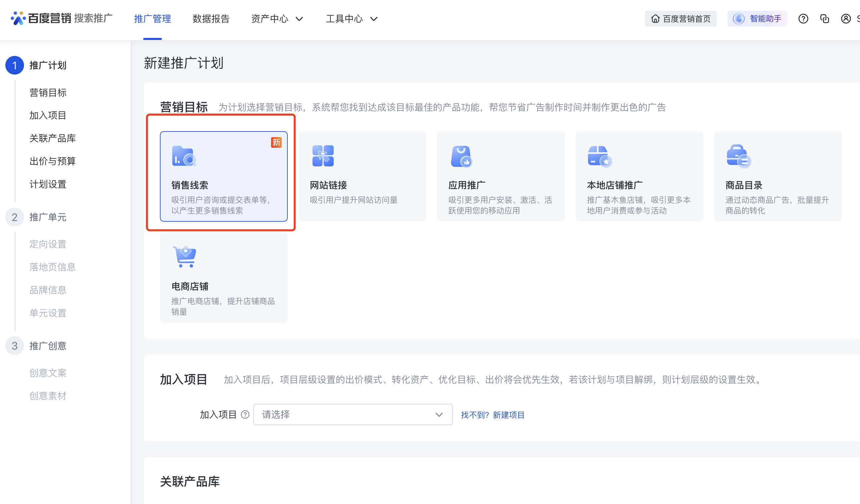Image resolution: width=860 pixels, height=504 pixels.
Task: Click the 营销目标 section heading
Action: click(x=184, y=107)
